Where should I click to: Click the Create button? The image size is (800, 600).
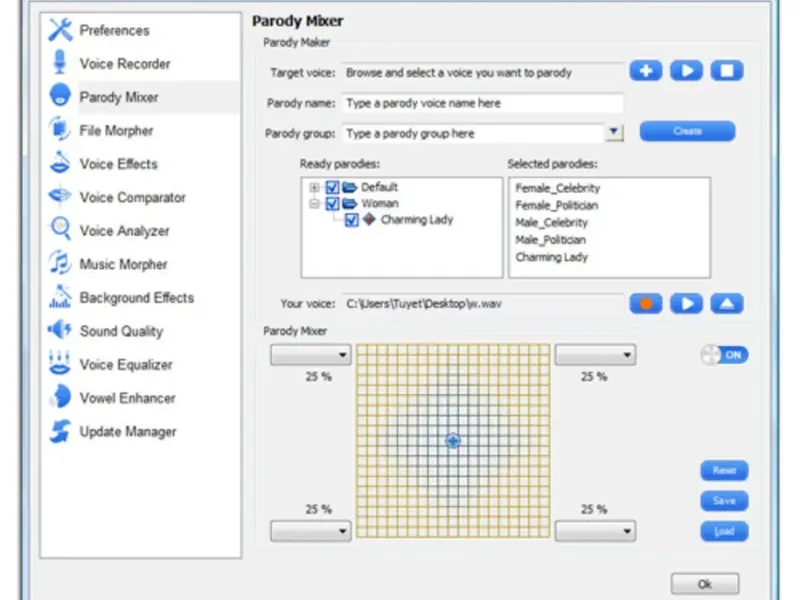click(x=687, y=132)
